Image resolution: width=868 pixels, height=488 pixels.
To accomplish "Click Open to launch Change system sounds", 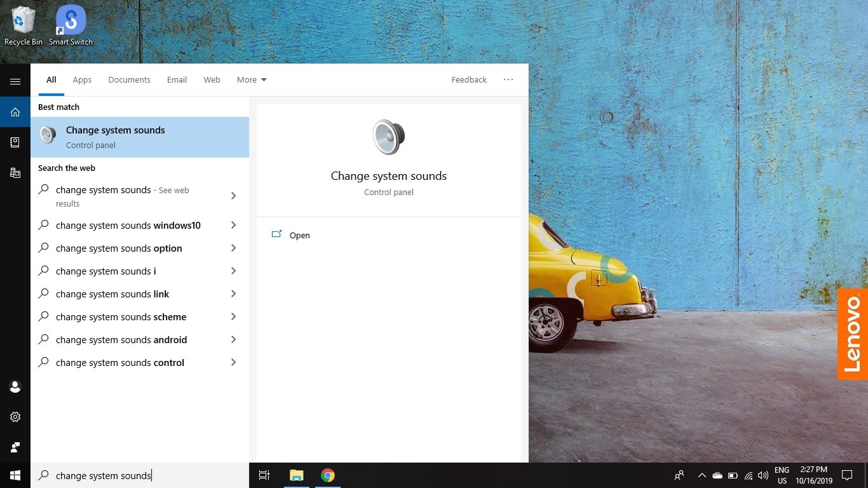I will click(299, 235).
